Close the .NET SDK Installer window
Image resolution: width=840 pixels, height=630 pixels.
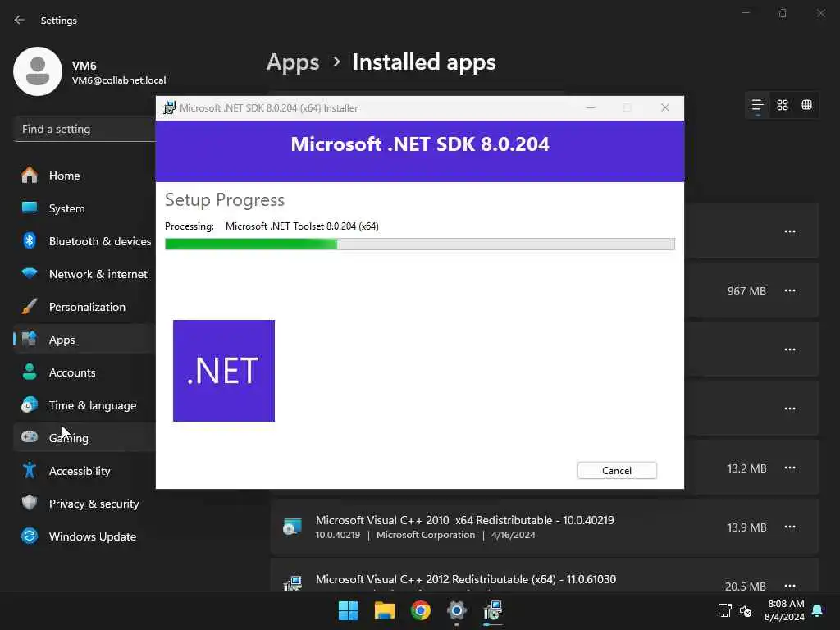665,107
